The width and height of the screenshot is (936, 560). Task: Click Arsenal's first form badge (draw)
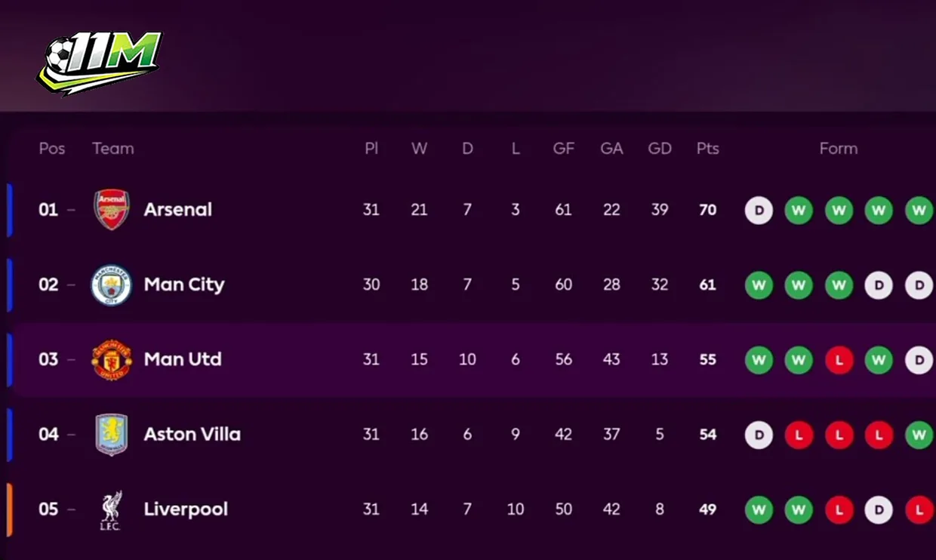[x=759, y=210]
